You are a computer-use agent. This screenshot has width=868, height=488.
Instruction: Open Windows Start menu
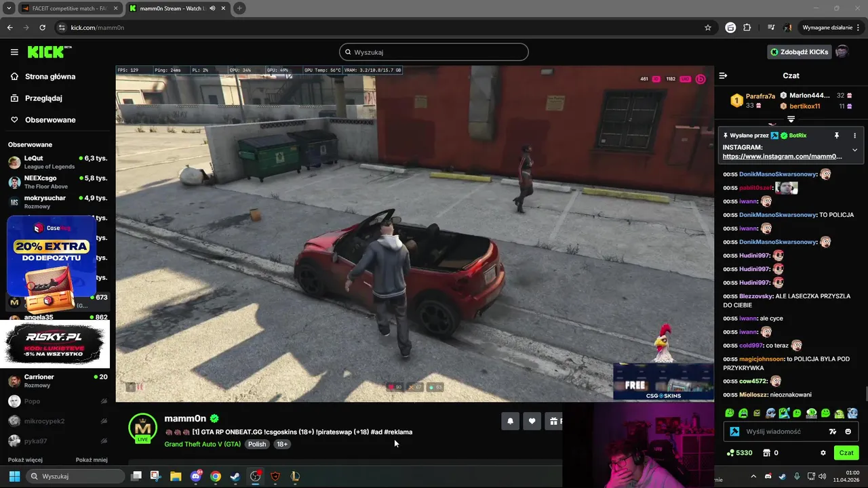pos(14,476)
